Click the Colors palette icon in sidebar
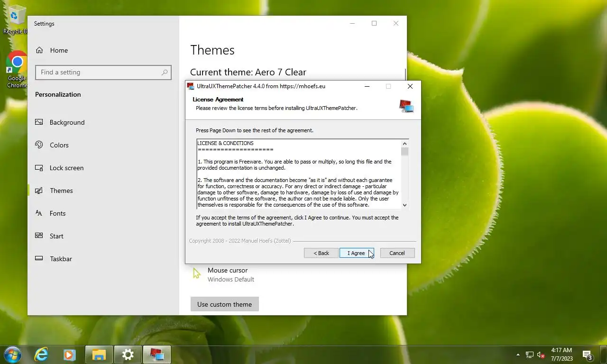 tap(39, 145)
